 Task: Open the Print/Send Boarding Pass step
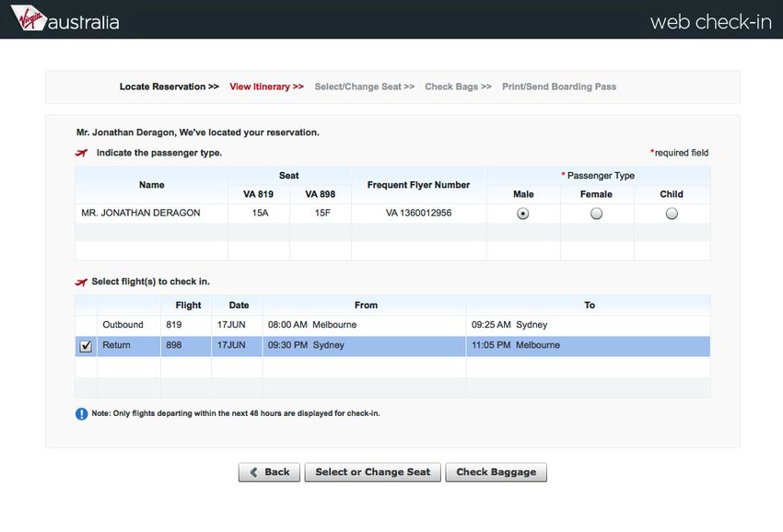559,87
